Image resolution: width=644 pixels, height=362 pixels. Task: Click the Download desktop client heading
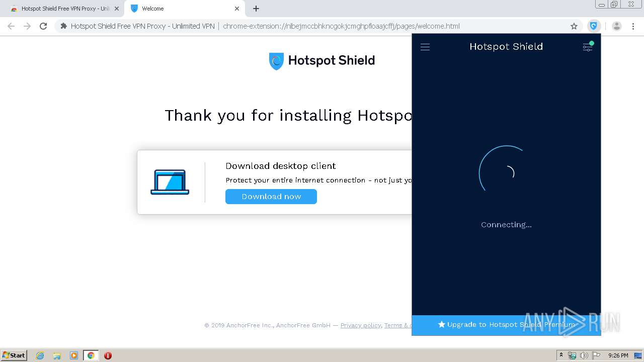pos(281,166)
